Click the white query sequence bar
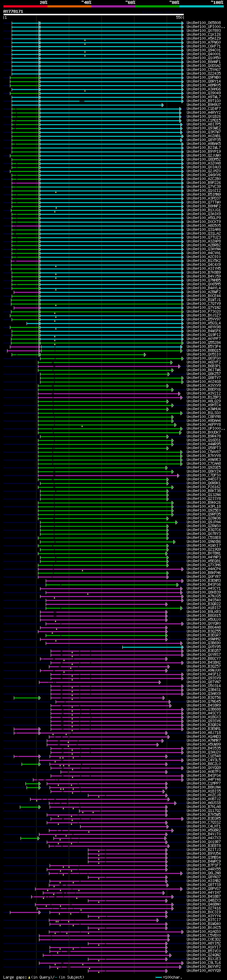227x980 pixels. click(93, 15)
